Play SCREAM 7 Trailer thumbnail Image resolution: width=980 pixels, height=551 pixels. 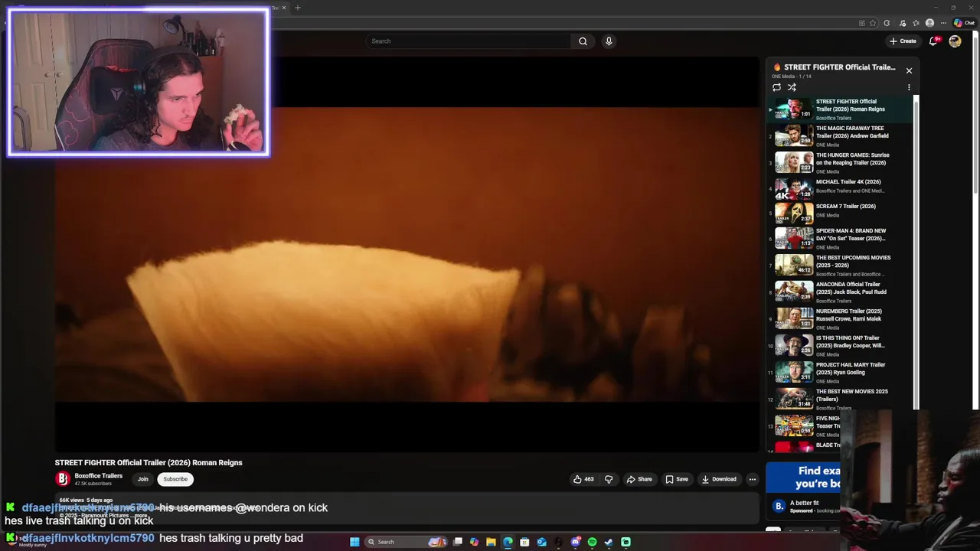(794, 213)
